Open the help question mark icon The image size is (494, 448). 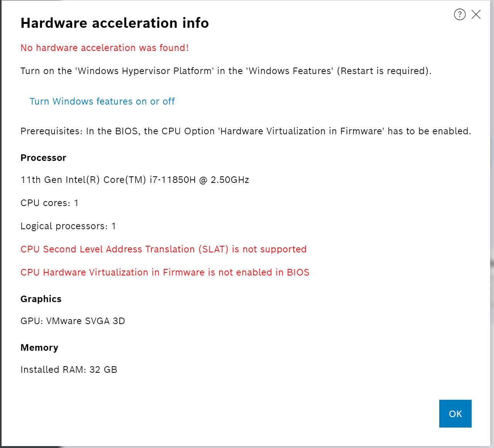coord(460,15)
